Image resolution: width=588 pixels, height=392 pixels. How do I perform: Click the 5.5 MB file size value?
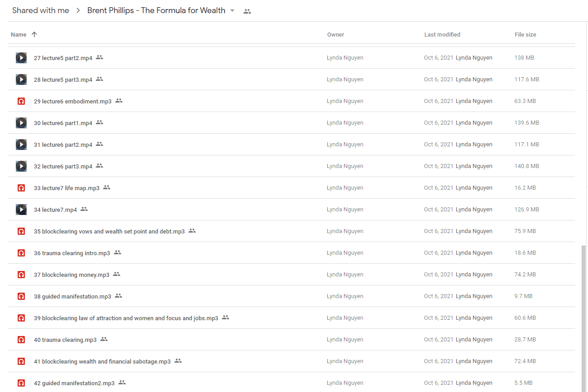click(x=523, y=383)
